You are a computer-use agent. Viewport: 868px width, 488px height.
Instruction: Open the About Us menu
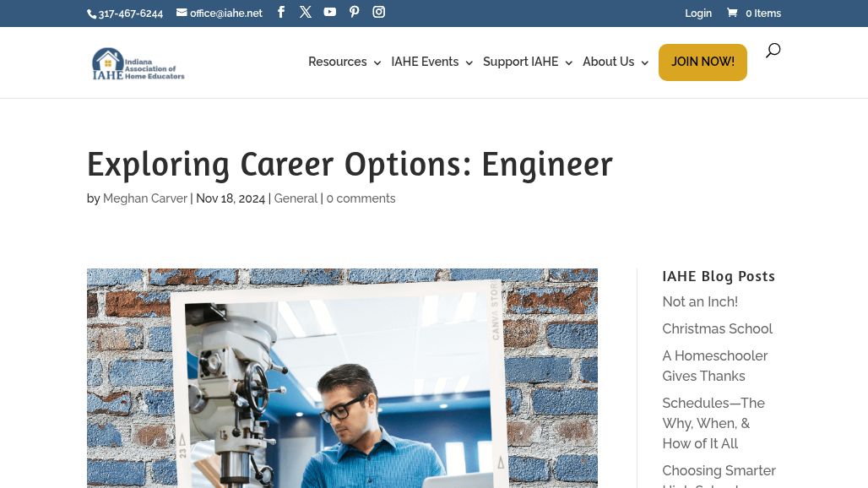tap(615, 62)
